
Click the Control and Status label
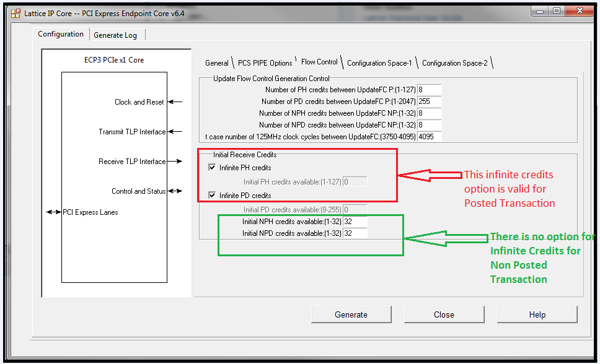point(138,191)
